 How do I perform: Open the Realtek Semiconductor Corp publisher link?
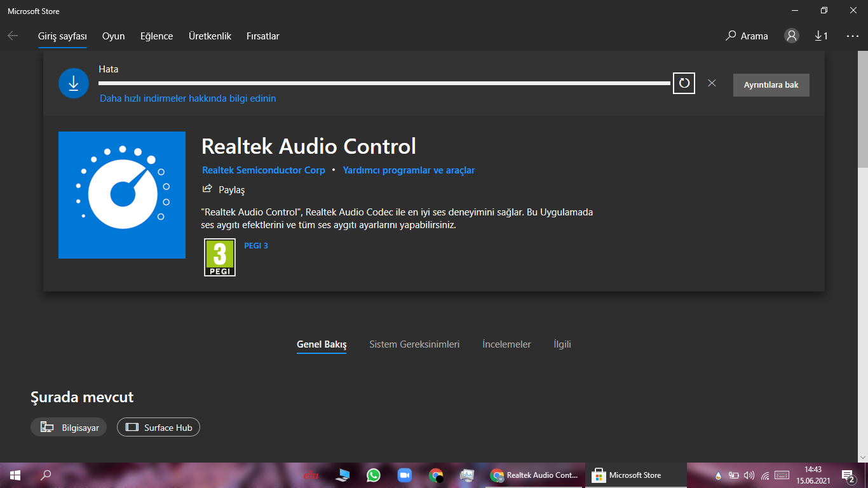(264, 170)
